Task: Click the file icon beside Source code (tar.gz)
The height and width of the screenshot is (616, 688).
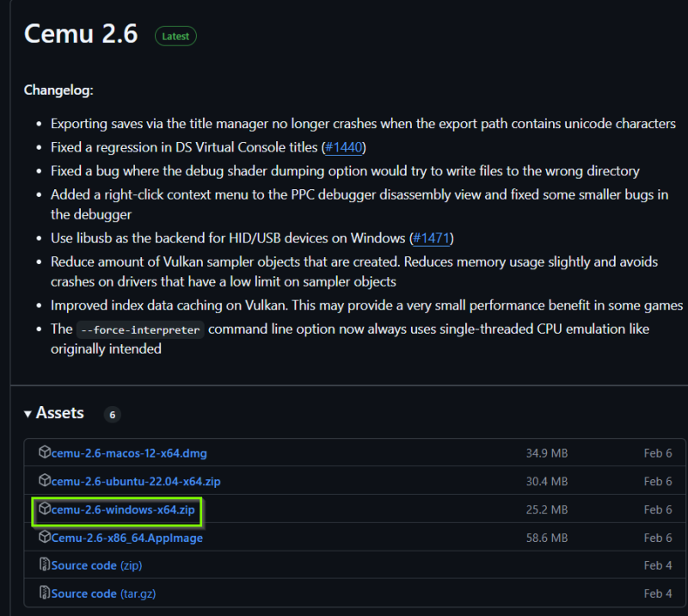Action: 45,594
